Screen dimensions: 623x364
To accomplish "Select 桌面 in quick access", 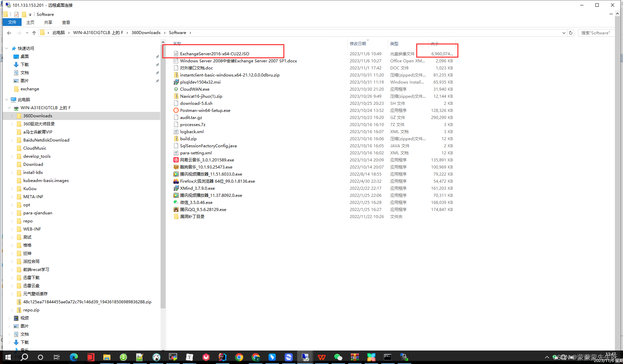I will (x=25, y=57).
